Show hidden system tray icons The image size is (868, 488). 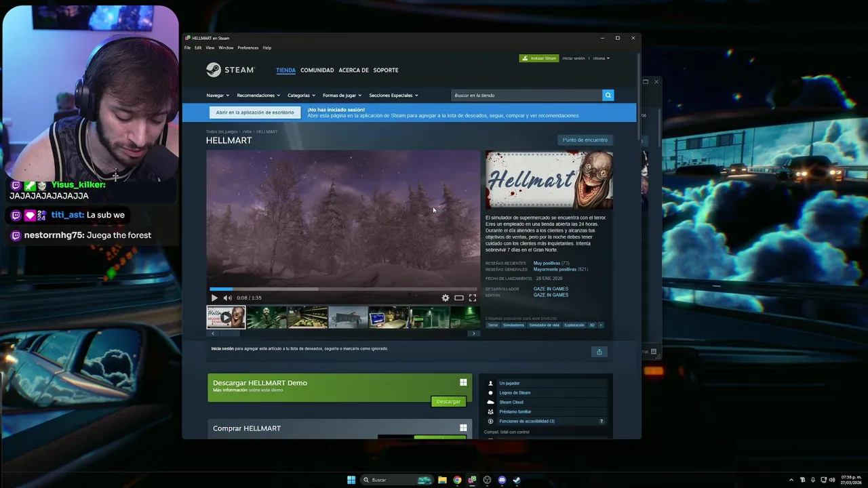click(791, 480)
